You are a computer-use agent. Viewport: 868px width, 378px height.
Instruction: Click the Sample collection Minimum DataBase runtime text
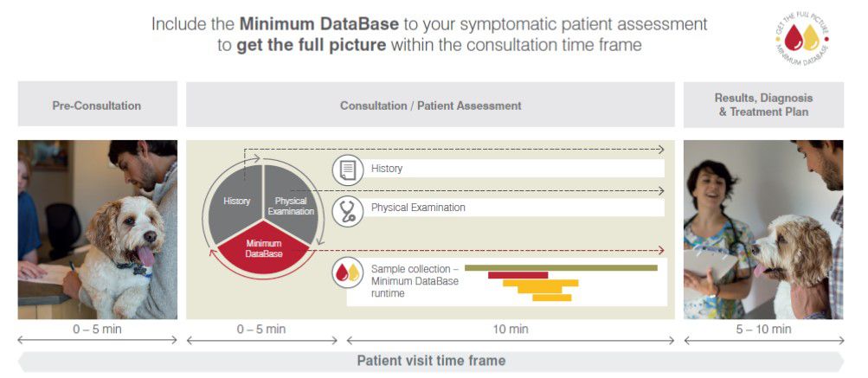(415, 281)
